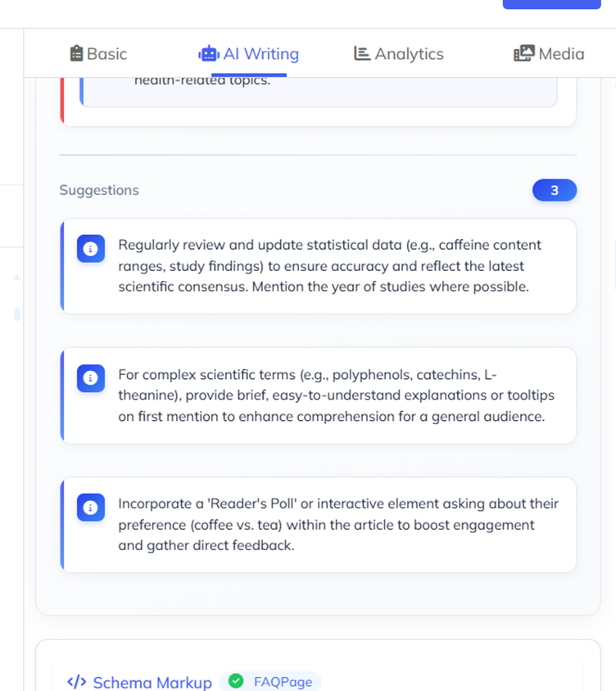
Task: Select the Basic clipboard icon
Action: (x=78, y=53)
